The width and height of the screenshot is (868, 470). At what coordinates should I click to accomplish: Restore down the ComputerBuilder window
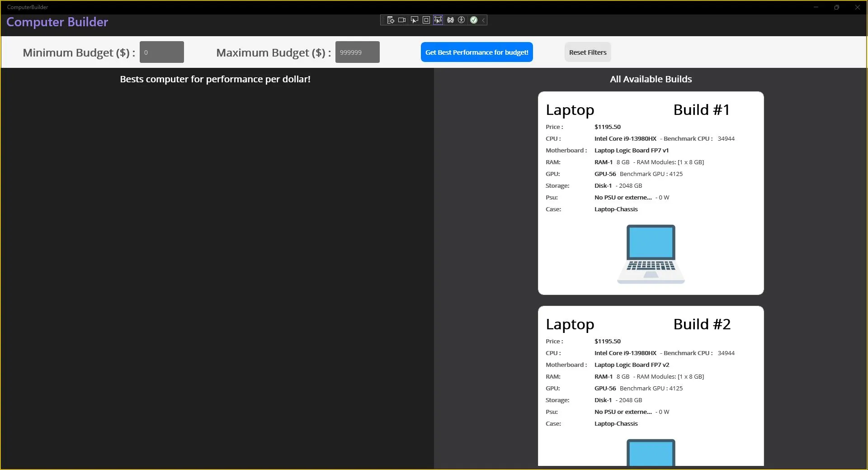pyautogui.click(x=836, y=7)
